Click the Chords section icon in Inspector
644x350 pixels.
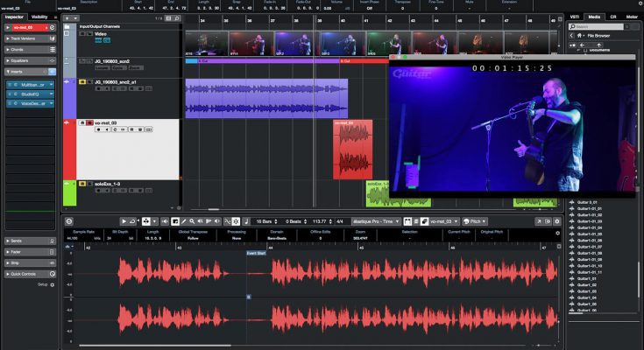coord(53,50)
